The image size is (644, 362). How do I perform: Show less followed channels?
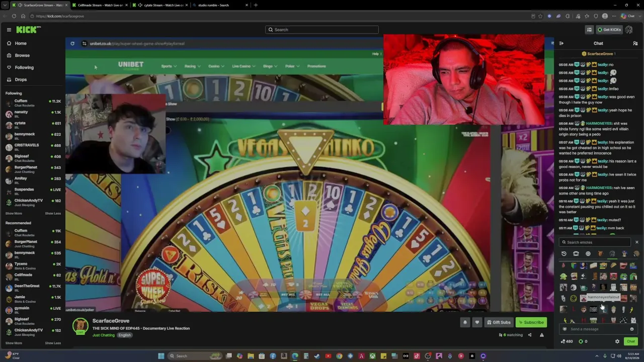click(53, 213)
